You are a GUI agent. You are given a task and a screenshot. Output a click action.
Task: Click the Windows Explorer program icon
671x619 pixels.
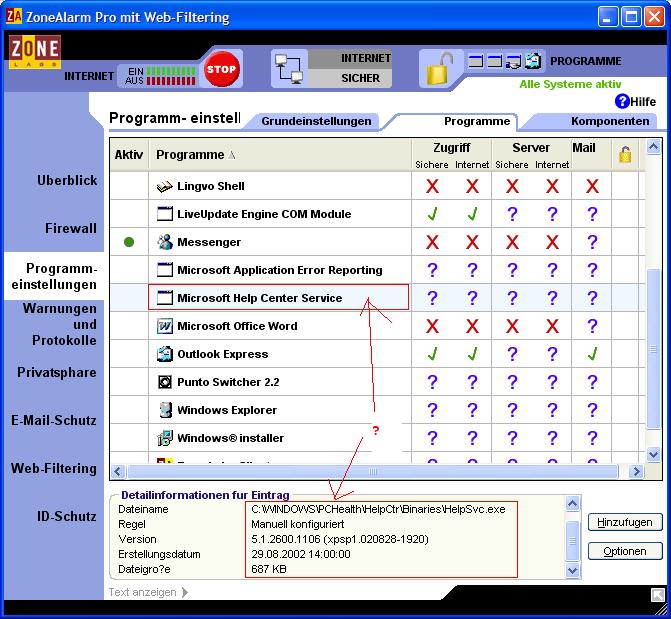(x=164, y=410)
